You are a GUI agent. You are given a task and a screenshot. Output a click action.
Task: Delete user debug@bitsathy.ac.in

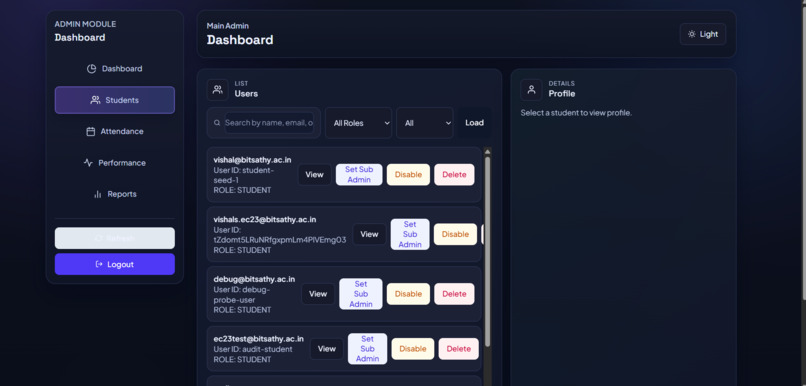(454, 294)
